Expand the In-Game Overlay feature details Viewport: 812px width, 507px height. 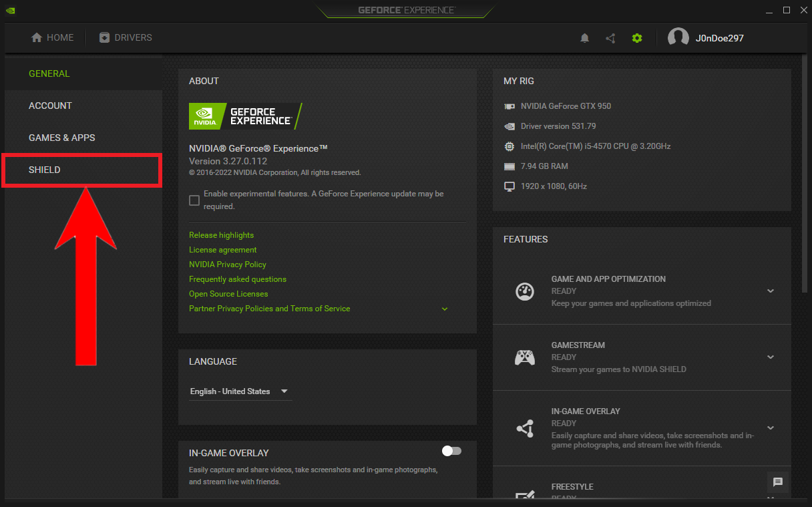click(x=771, y=428)
